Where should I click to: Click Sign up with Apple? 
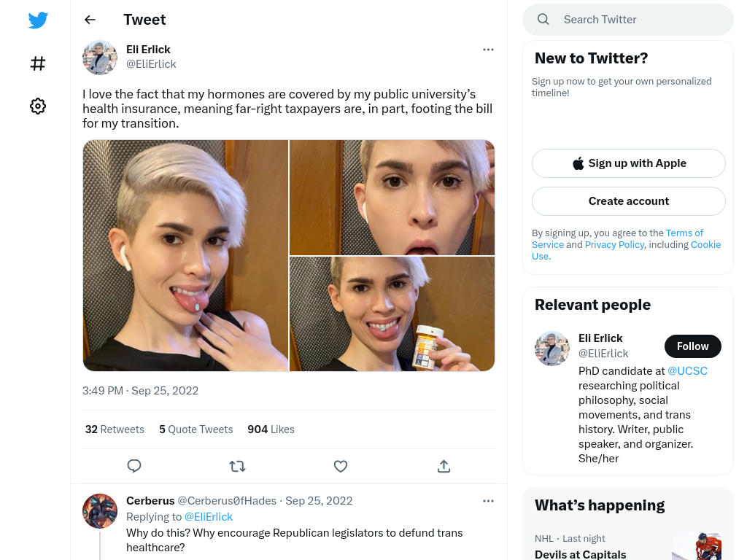click(x=629, y=163)
